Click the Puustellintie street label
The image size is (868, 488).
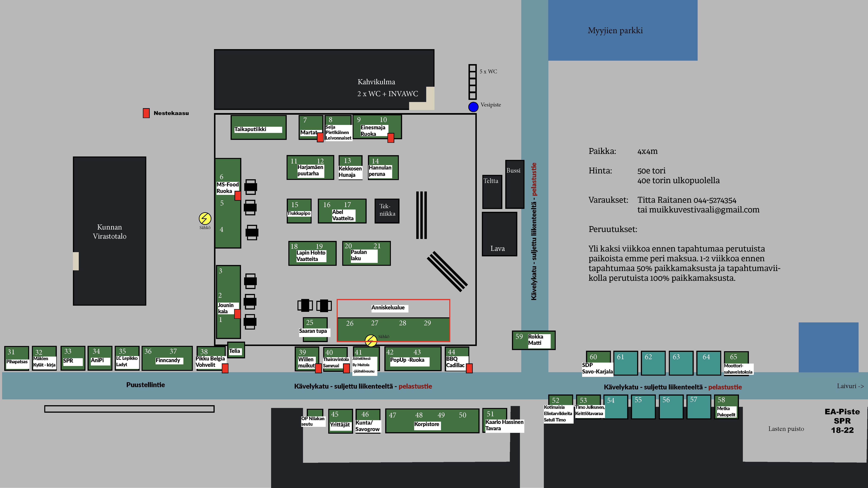click(146, 385)
